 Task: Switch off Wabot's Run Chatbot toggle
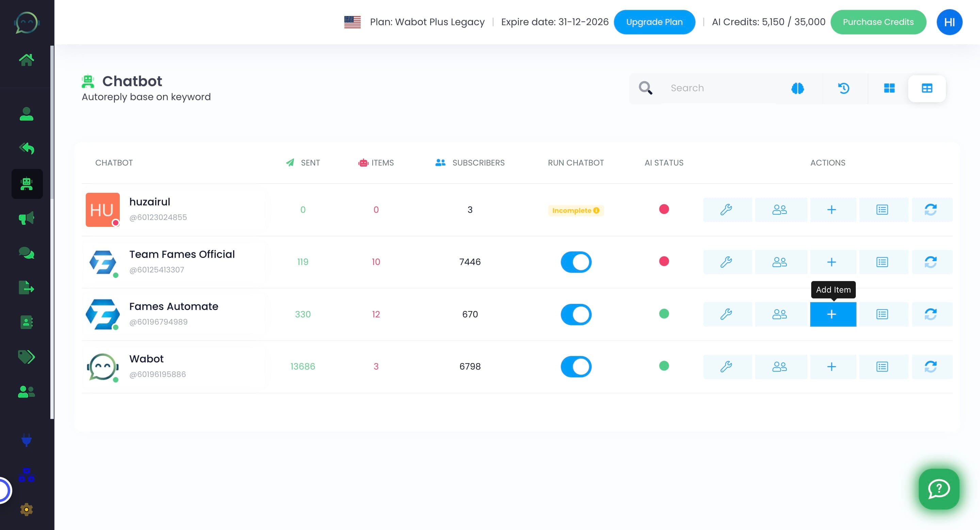click(576, 367)
